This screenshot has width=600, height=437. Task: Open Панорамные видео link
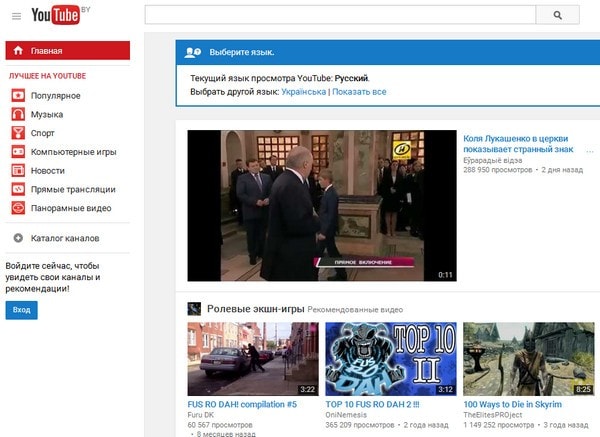click(71, 208)
